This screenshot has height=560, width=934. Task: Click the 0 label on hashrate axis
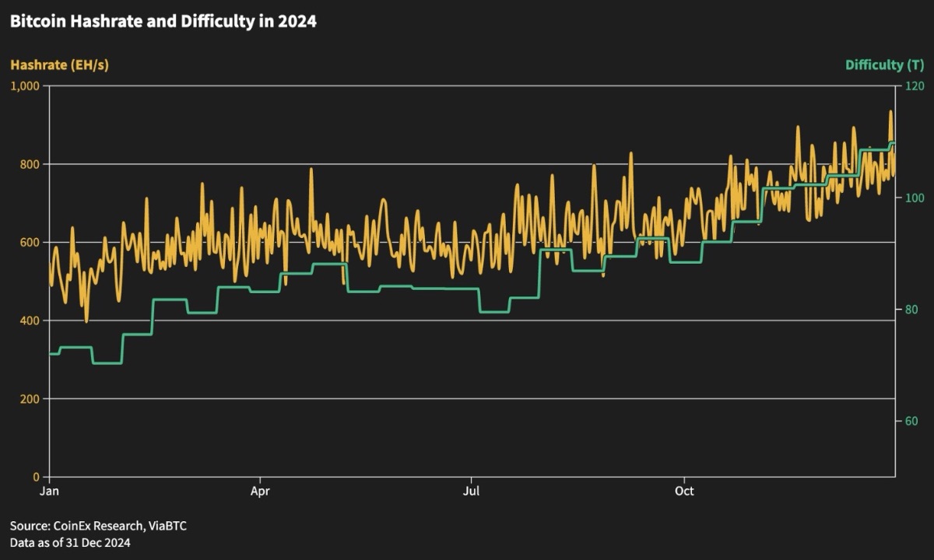[x=36, y=477]
